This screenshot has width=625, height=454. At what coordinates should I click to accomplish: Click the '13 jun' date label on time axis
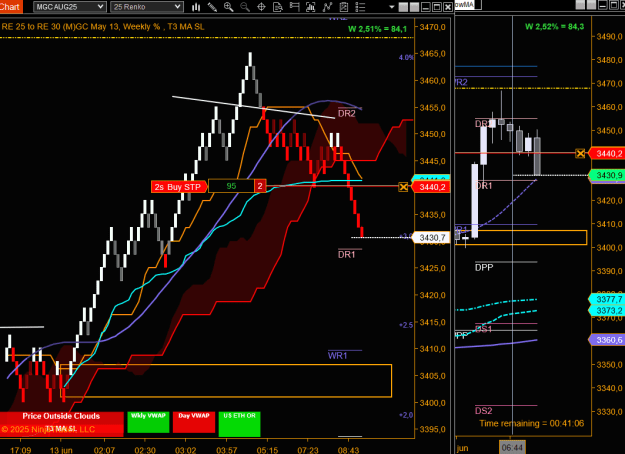click(x=61, y=450)
